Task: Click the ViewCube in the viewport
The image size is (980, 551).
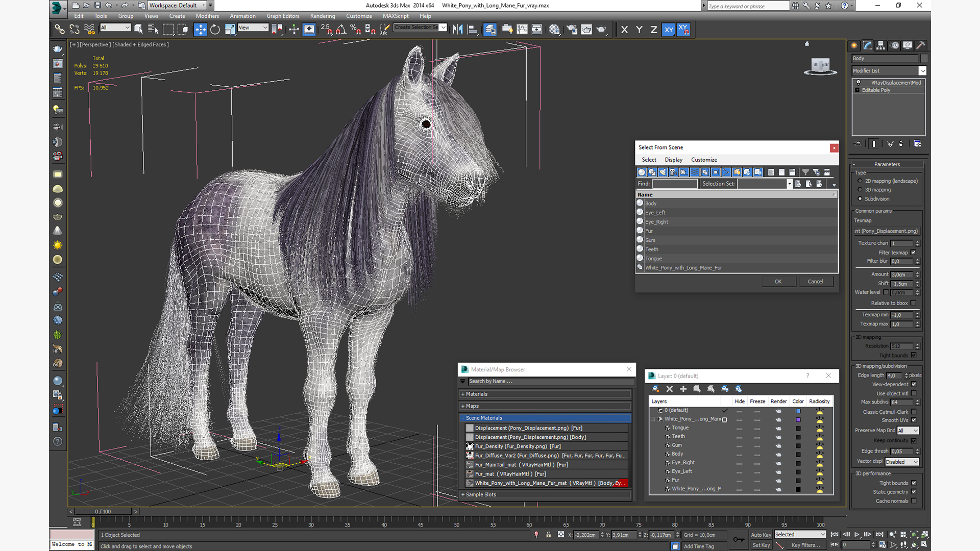Action: coord(820,66)
